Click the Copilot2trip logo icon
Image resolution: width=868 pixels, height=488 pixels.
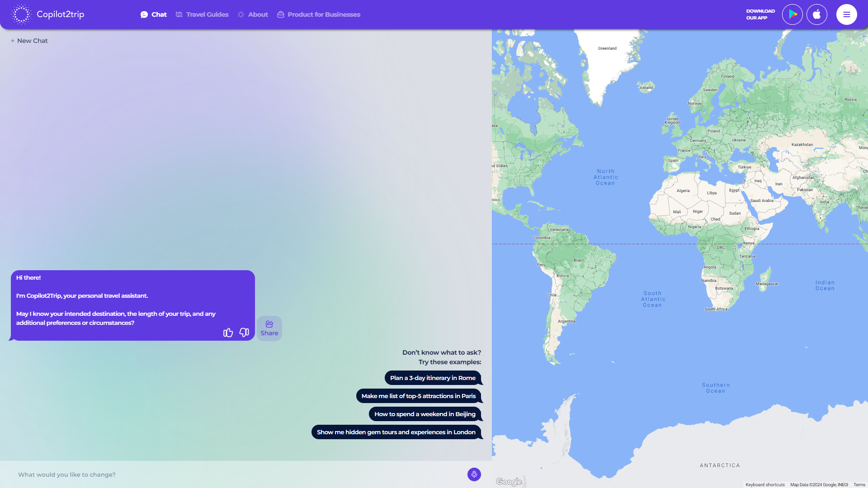20,14
